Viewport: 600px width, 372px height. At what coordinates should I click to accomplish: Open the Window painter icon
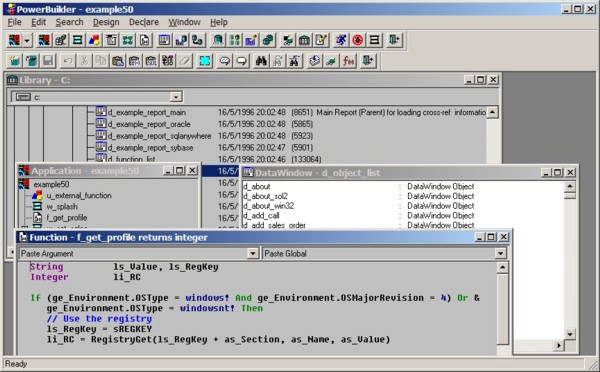pyautogui.click(x=77, y=40)
